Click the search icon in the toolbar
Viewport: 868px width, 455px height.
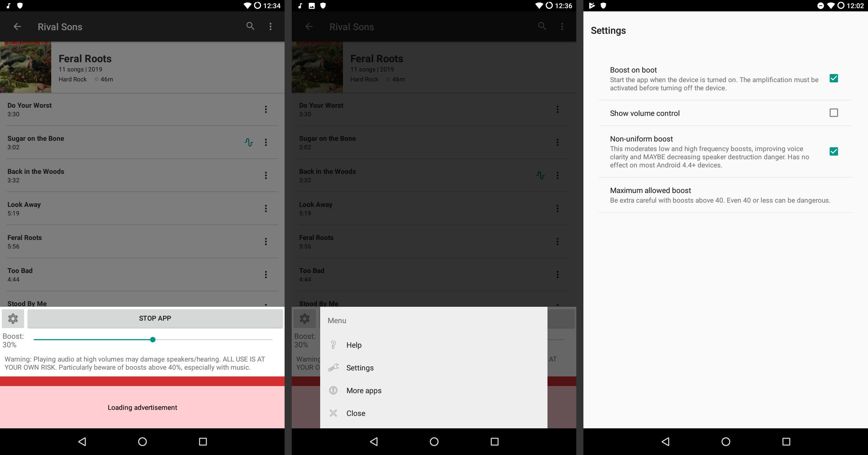(250, 26)
